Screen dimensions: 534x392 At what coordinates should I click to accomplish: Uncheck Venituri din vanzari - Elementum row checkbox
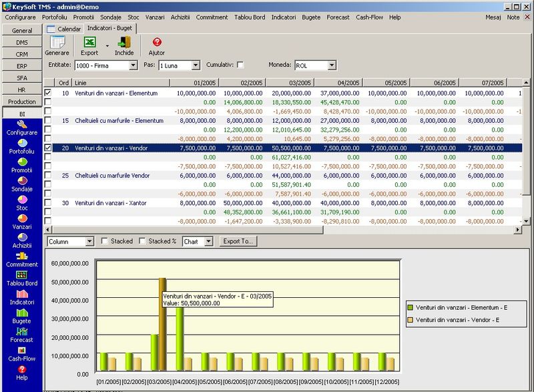coord(48,93)
